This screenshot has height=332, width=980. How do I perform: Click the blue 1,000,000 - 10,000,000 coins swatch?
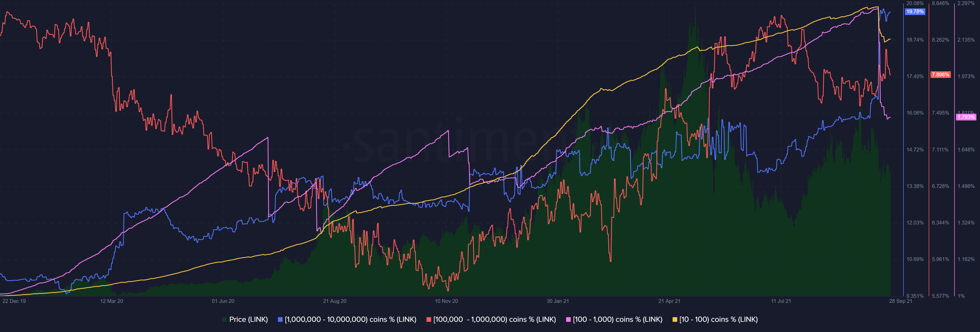[x=280, y=320]
